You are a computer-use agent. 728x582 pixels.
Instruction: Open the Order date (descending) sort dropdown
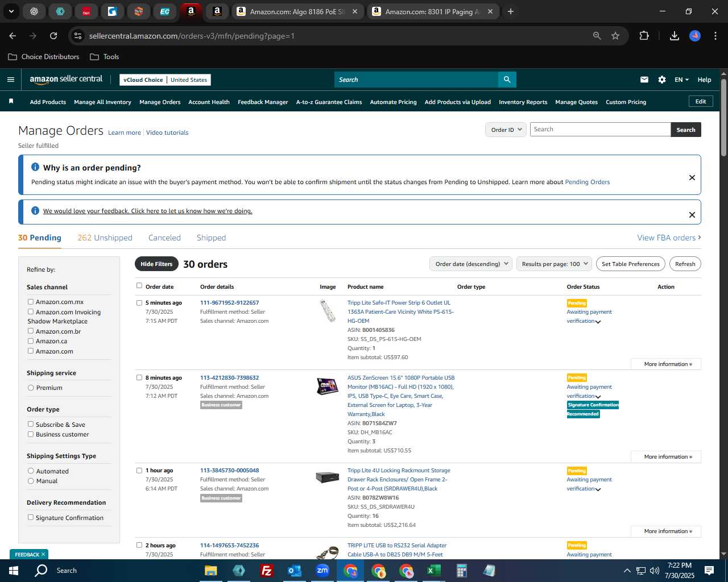(471, 264)
